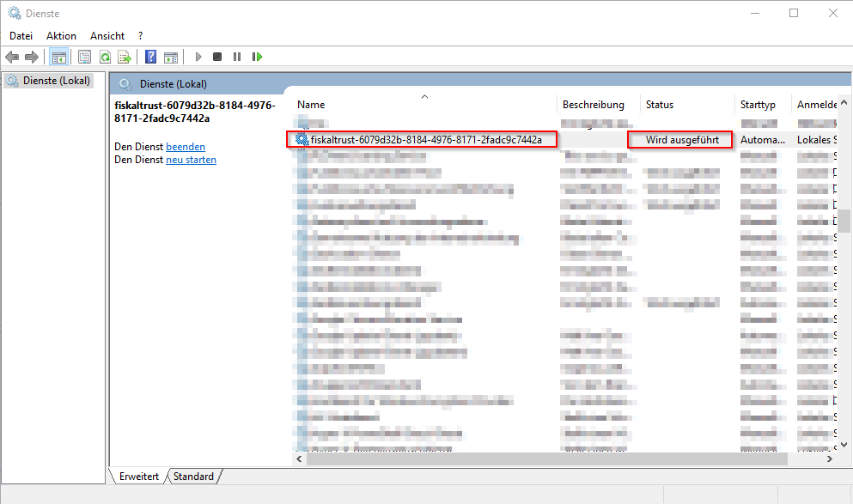Refresh the services list via toolbar
This screenshot has height=504, width=853.
pyautogui.click(x=105, y=57)
